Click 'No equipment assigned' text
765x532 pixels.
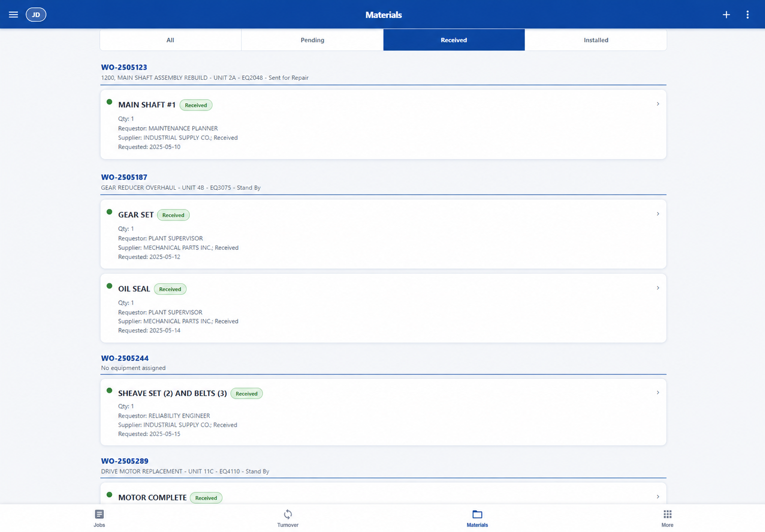point(133,368)
